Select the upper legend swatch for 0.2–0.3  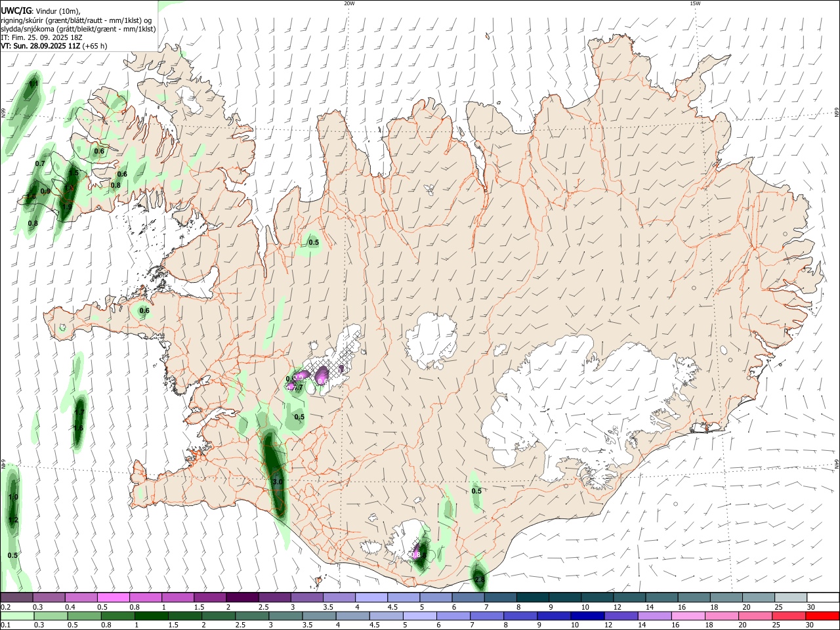[16, 597]
